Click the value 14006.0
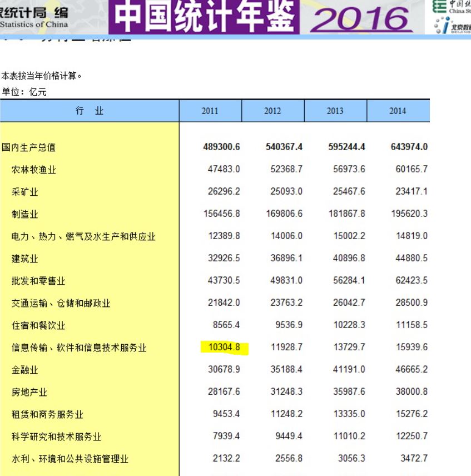 tap(286, 236)
